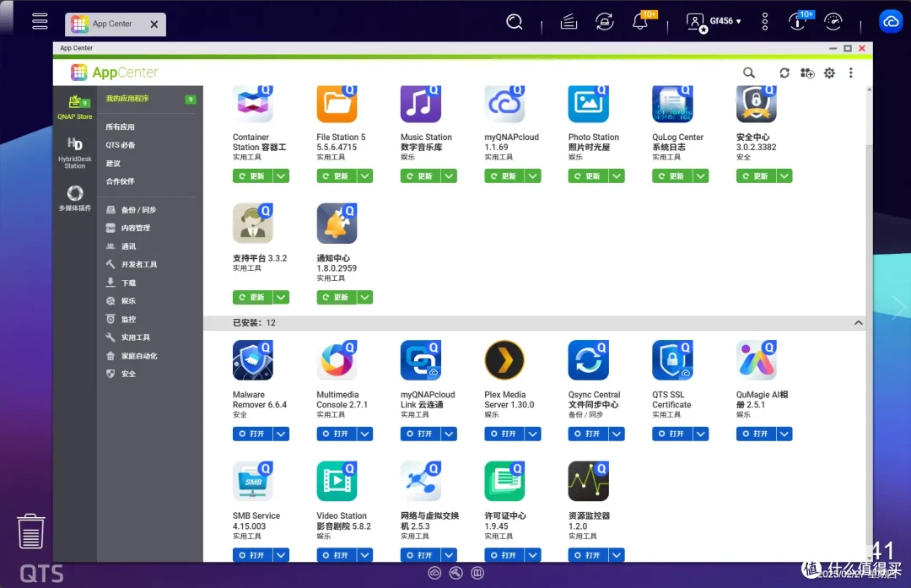
Task: Update 支持平台 3.3.2
Action: point(252,298)
